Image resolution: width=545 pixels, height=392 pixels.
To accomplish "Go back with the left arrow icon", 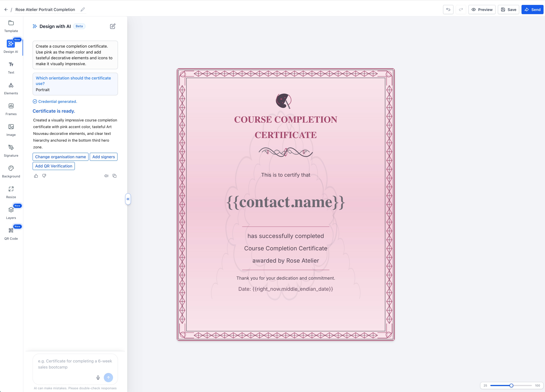I will [x=6, y=10].
